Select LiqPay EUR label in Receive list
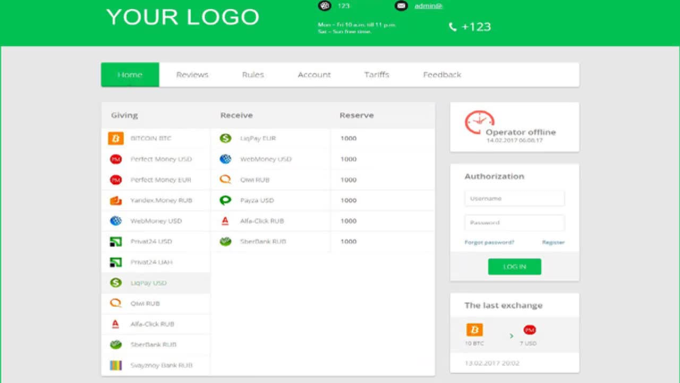 pos(258,138)
